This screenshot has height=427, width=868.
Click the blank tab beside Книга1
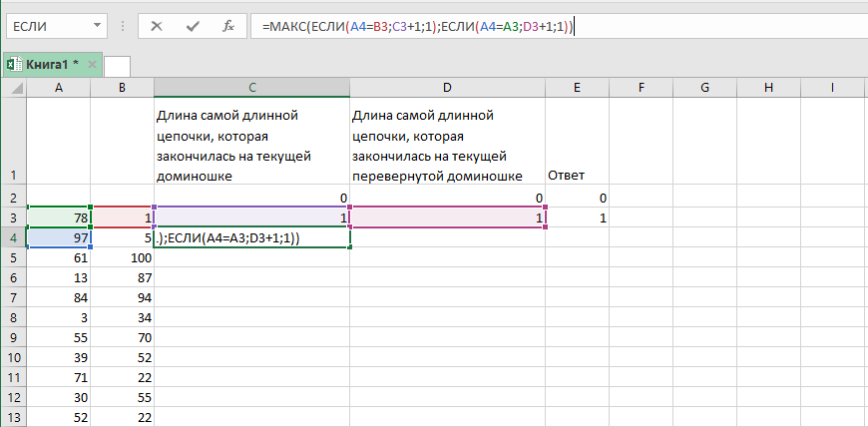117,65
